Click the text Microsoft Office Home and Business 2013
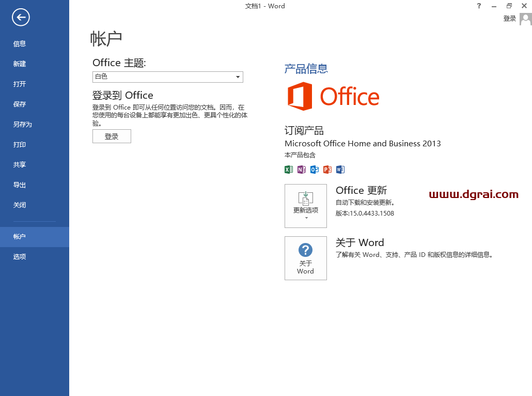This screenshot has height=396, width=532. pyautogui.click(x=363, y=144)
